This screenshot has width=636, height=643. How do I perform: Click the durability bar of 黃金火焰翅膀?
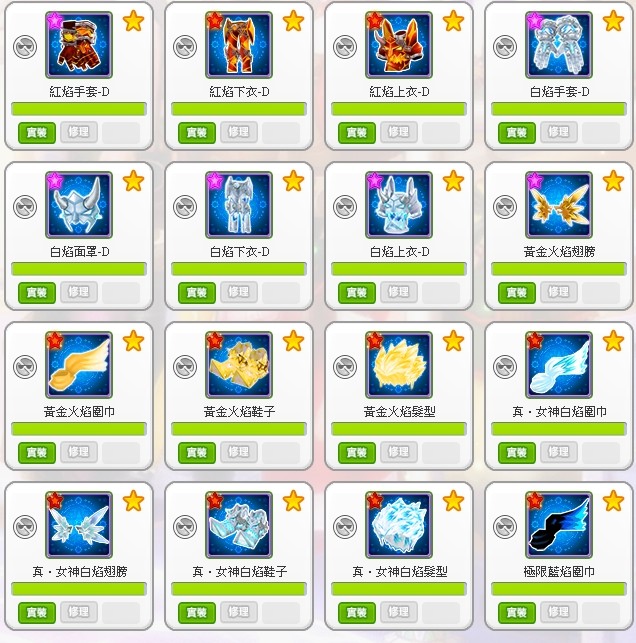tap(558, 269)
